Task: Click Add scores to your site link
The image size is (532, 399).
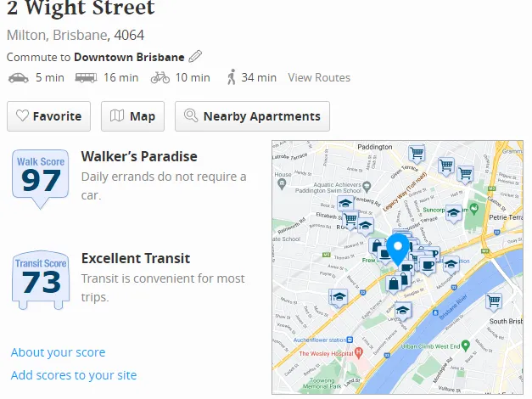Action: [74, 375]
